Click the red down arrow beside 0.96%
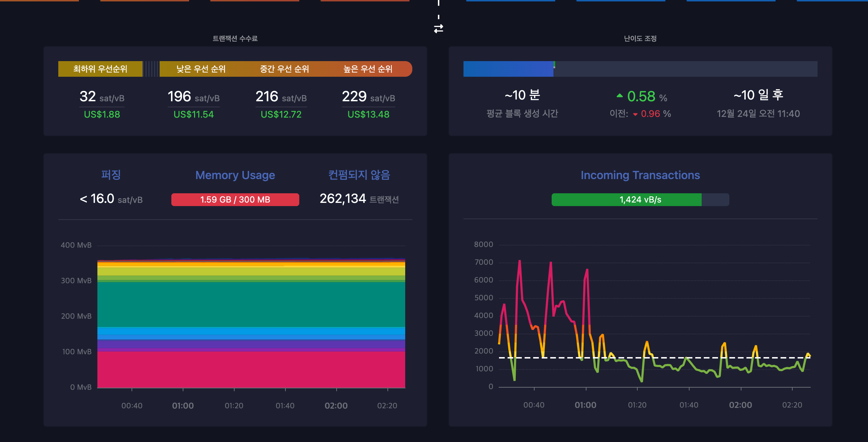This screenshot has width=868, height=442. [x=635, y=114]
